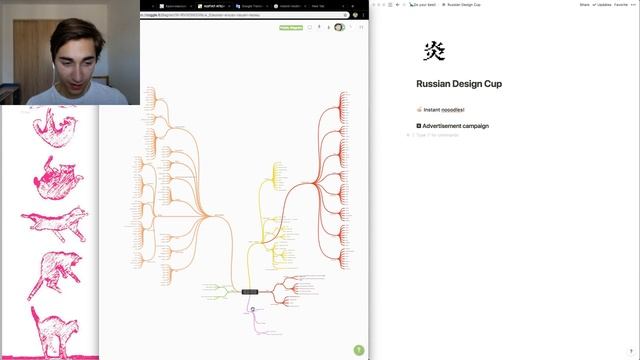640x360 pixels.
Task: Go forward using Notion's forward arrow
Action: coord(404,5)
